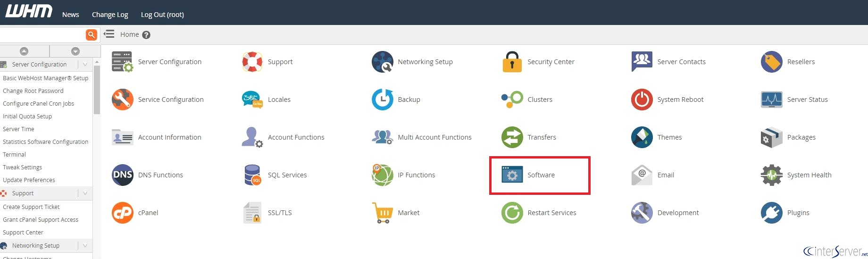Open the Server Configuration icon

pos(123,62)
